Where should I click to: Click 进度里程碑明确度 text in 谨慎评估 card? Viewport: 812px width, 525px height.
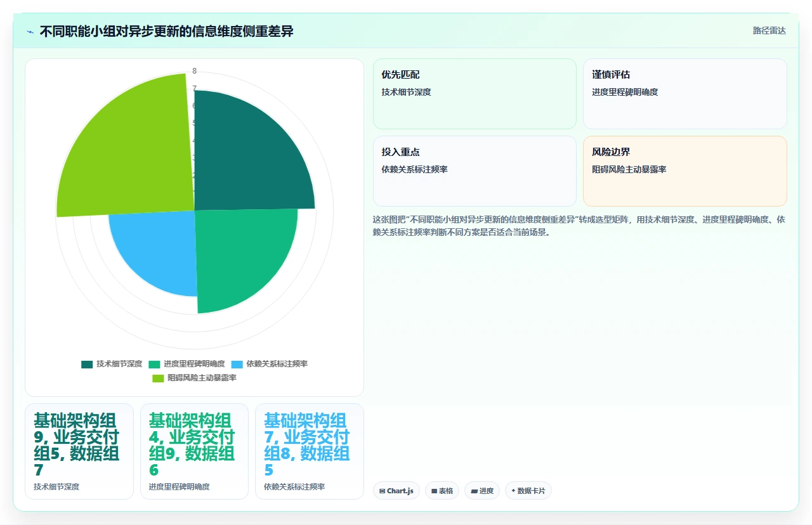tap(625, 92)
